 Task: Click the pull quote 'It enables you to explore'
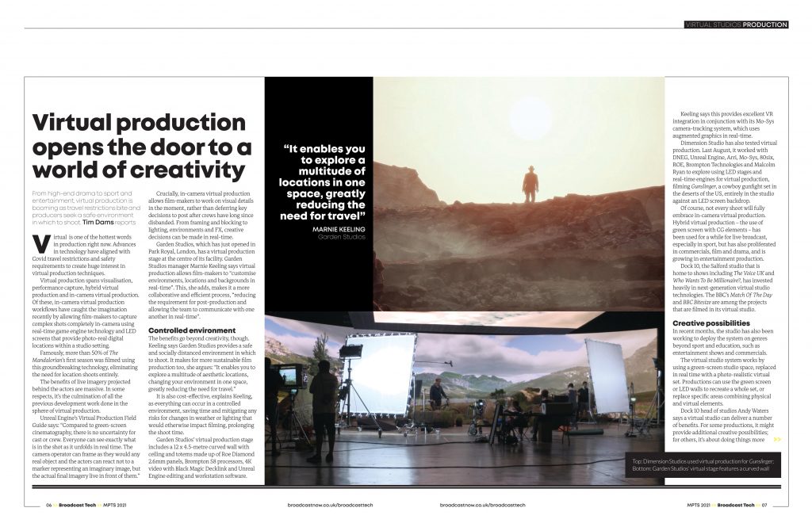coord(324,182)
